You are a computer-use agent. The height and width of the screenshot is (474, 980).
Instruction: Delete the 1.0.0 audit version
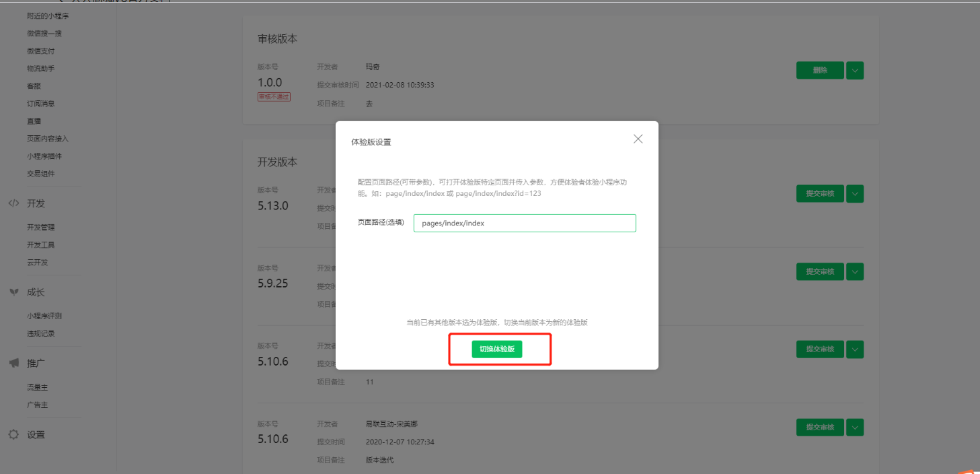(x=819, y=70)
